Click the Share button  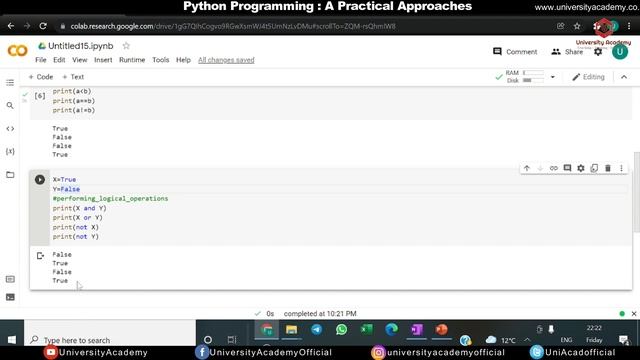click(x=567, y=52)
